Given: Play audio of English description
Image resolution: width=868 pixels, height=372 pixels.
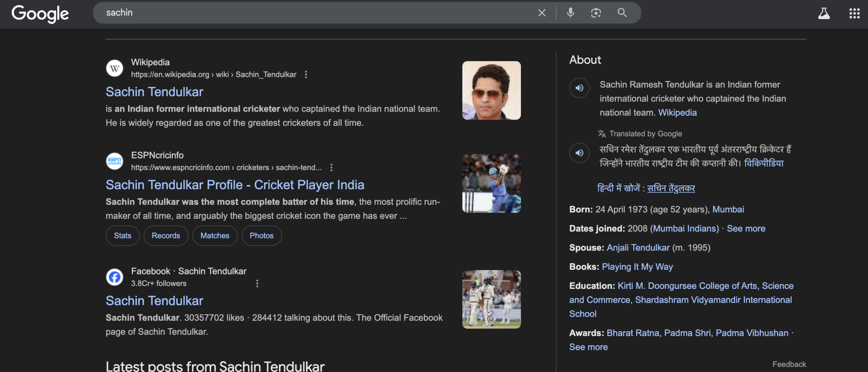Looking at the screenshot, I should pyautogui.click(x=579, y=88).
